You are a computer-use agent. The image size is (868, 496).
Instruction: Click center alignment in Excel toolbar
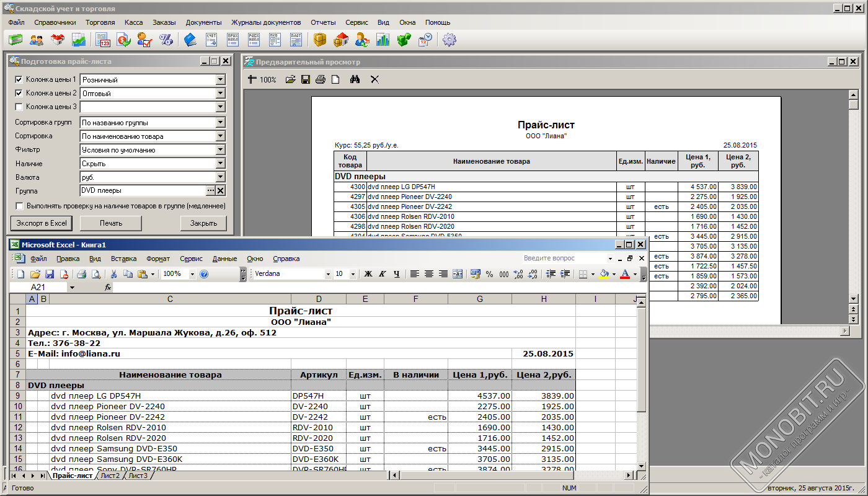tap(429, 274)
